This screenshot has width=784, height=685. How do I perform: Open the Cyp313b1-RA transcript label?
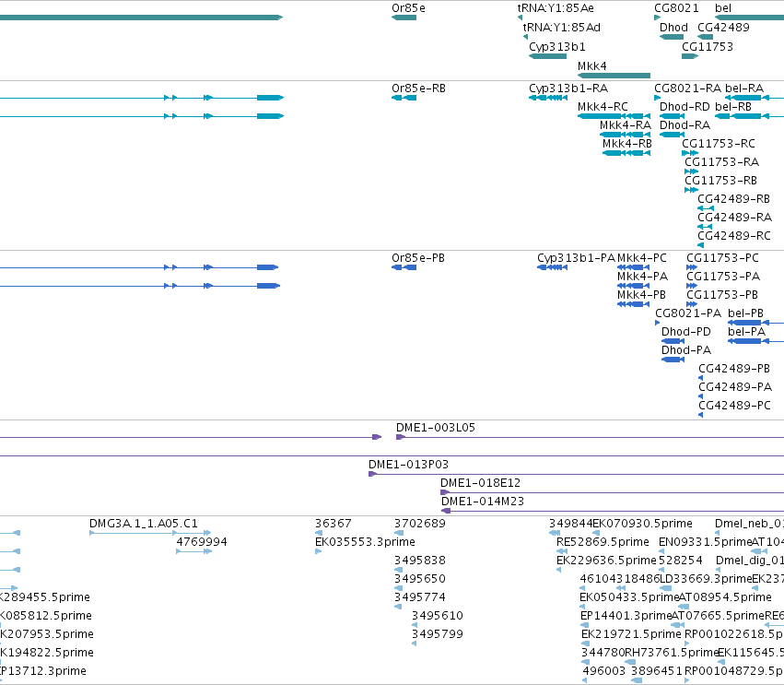[568, 89]
